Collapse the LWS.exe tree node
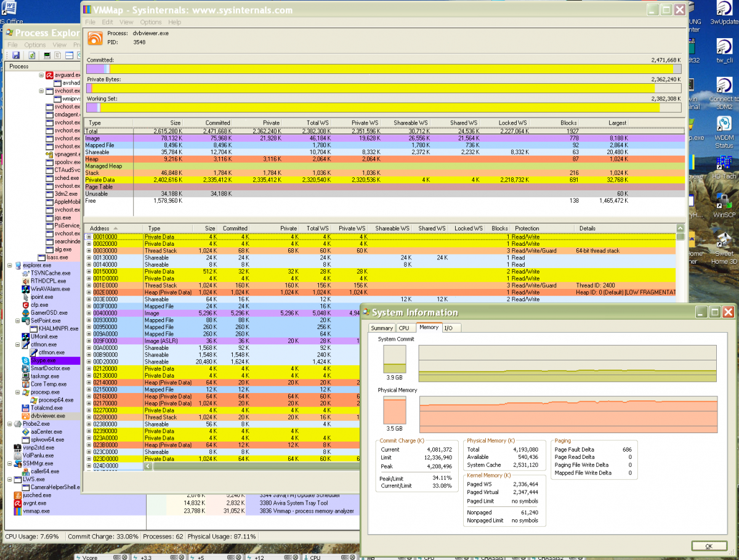739x560 pixels. 10,479
